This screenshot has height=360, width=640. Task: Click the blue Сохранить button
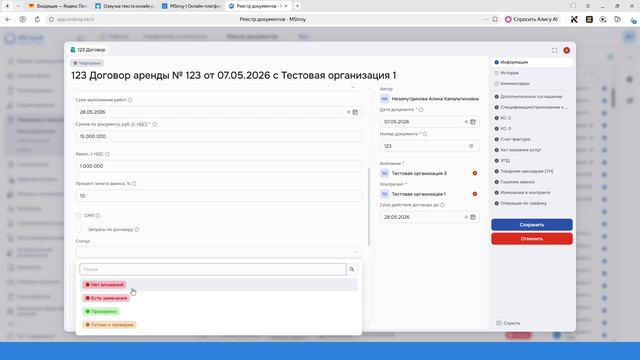(532, 225)
